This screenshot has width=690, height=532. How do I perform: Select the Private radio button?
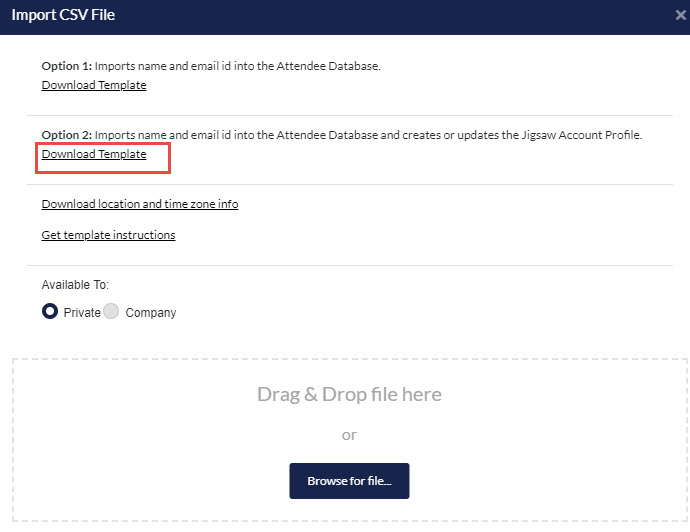coord(50,312)
